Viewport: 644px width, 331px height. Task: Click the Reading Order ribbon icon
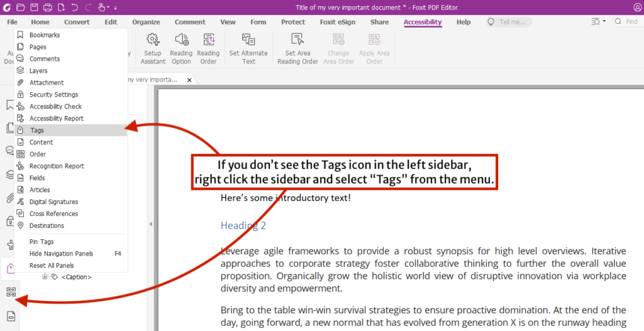pos(208,49)
